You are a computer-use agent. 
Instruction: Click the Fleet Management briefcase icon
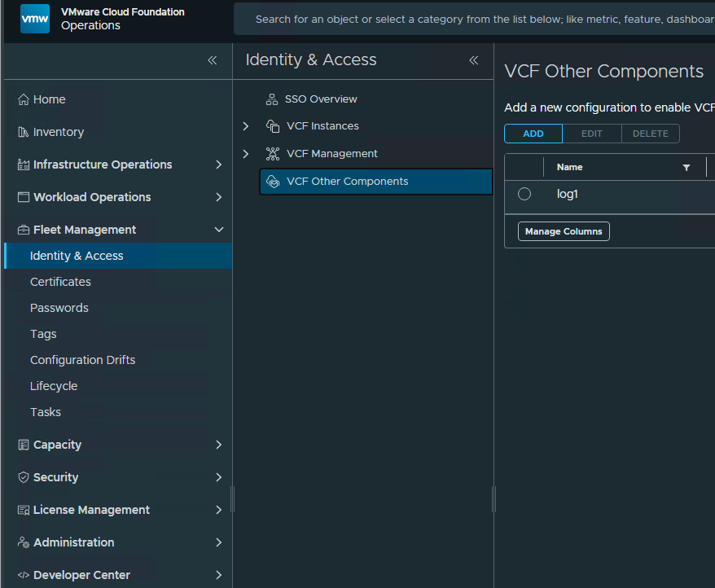coord(24,230)
